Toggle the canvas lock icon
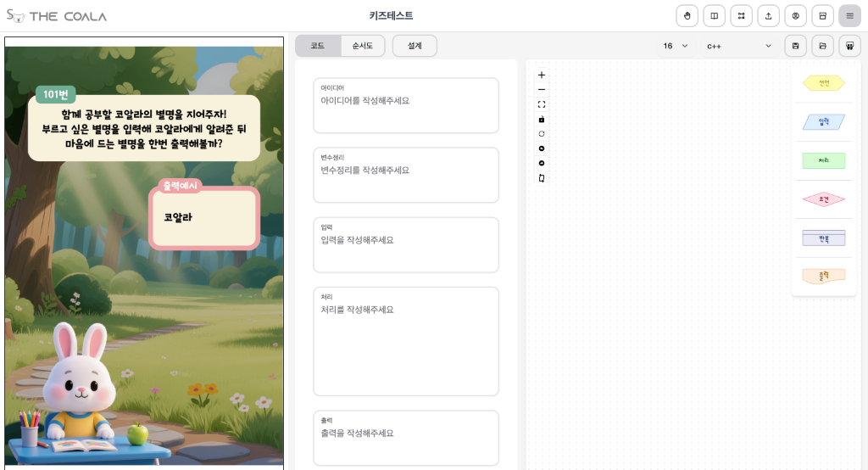This screenshot has height=470, width=868. (x=542, y=119)
